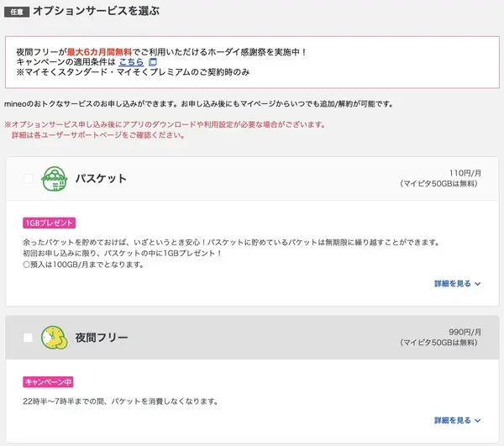The image size is (504, 446).
Task: Click the 任意 badge by the heading
Action: [17, 13]
